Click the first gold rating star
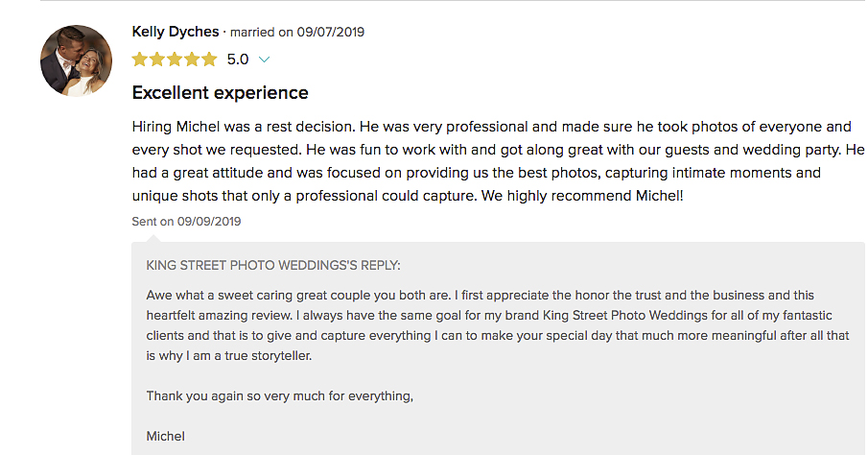Viewport: 868px width, 455px height. click(x=140, y=60)
